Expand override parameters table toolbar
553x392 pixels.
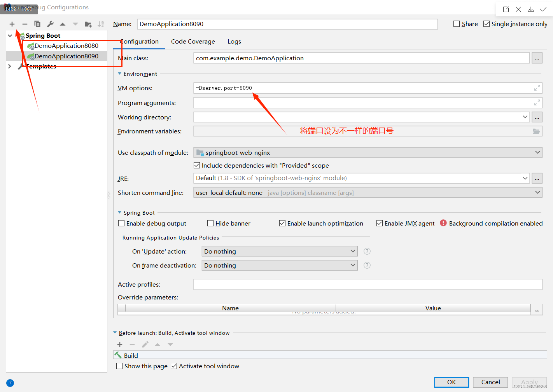[x=537, y=311]
